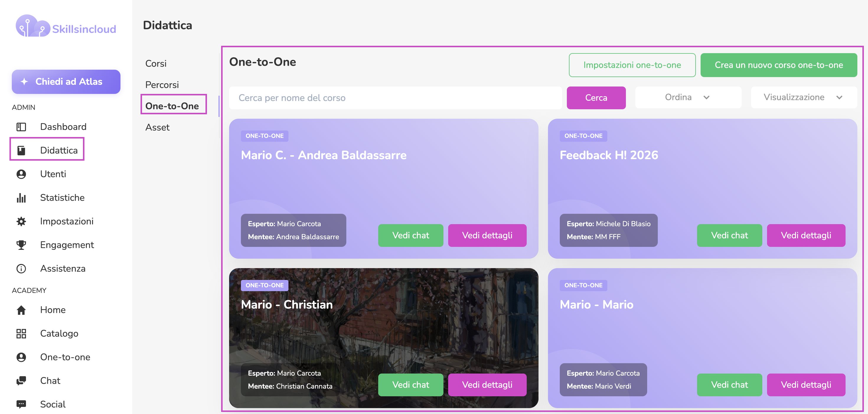Click the Didattica page heading

(167, 25)
